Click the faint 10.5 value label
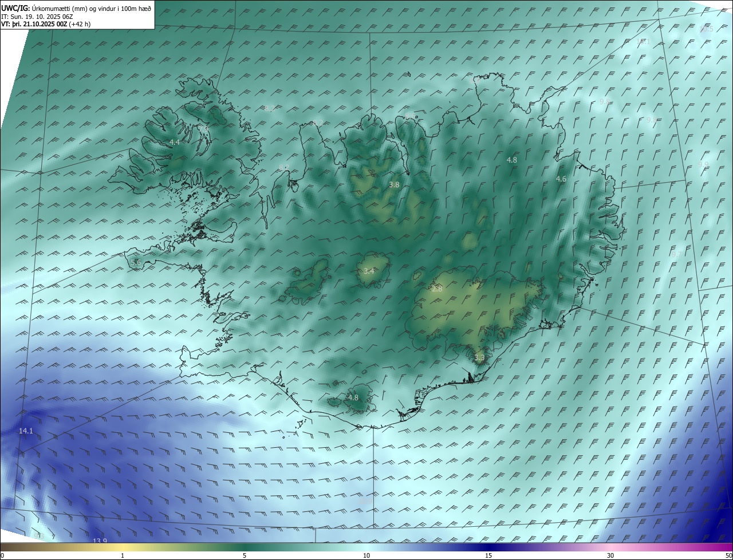Image resolution: width=733 pixels, height=560 pixels. [x=707, y=29]
